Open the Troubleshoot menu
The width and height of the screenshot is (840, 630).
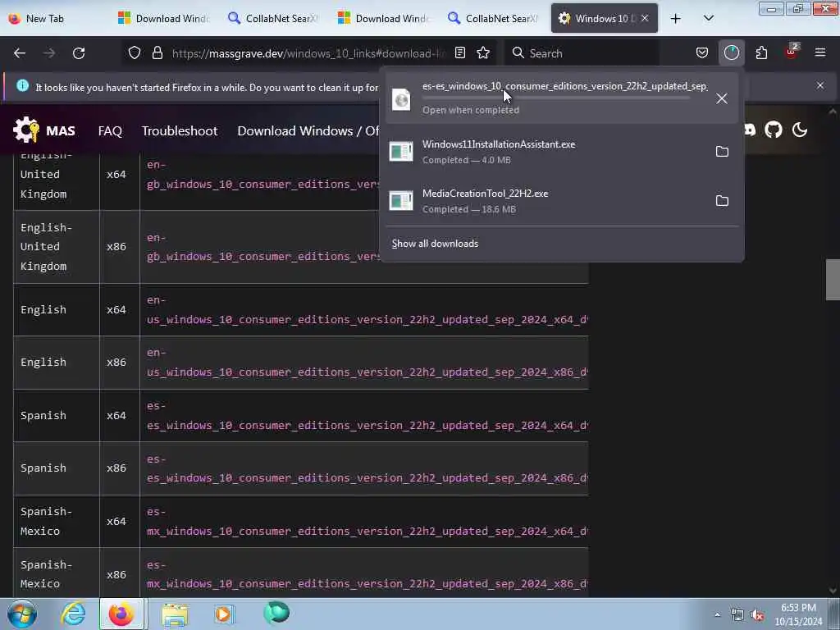tap(180, 130)
